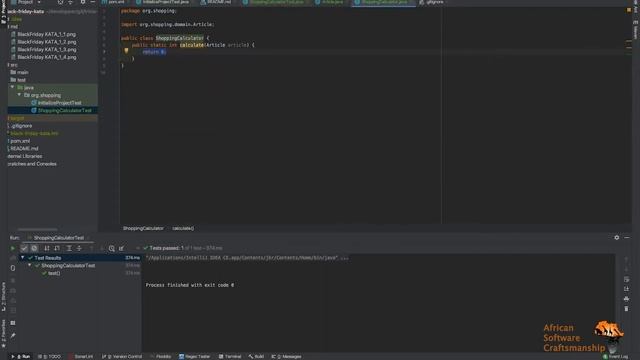Viewport: 640px width, 360px height.
Task: Open InitializeProjectTest in project tree
Action: pos(56,103)
